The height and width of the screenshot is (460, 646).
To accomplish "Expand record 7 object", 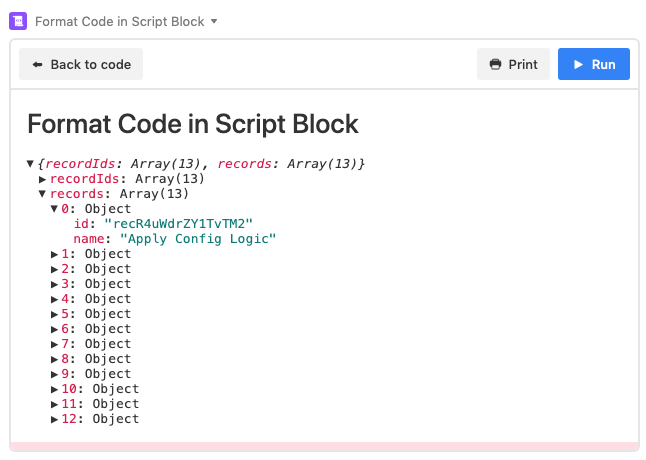I will [x=54, y=344].
